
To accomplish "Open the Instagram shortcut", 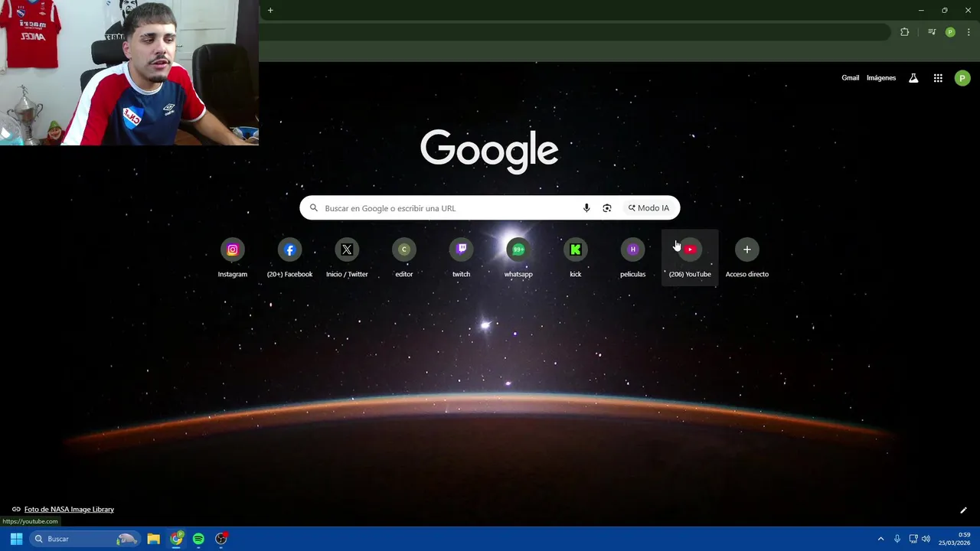I will click(233, 258).
